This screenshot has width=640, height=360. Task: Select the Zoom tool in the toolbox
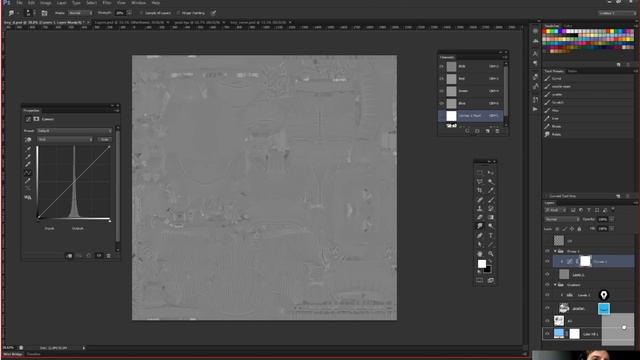pyautogui.click(x=491, y=253)
